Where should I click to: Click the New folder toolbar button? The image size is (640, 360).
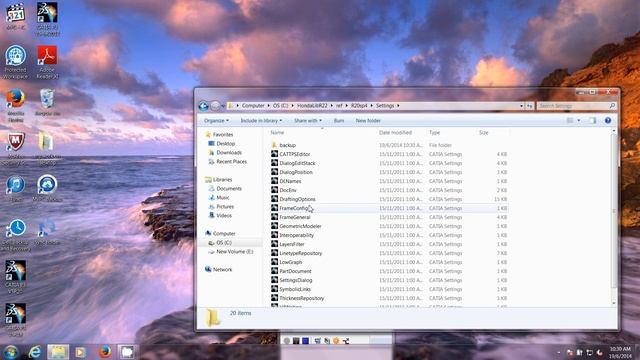[368, 120]
